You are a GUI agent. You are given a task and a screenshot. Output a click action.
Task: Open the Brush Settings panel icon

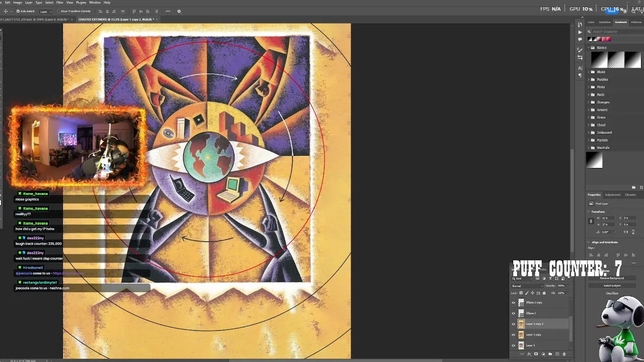pos(580,50)
